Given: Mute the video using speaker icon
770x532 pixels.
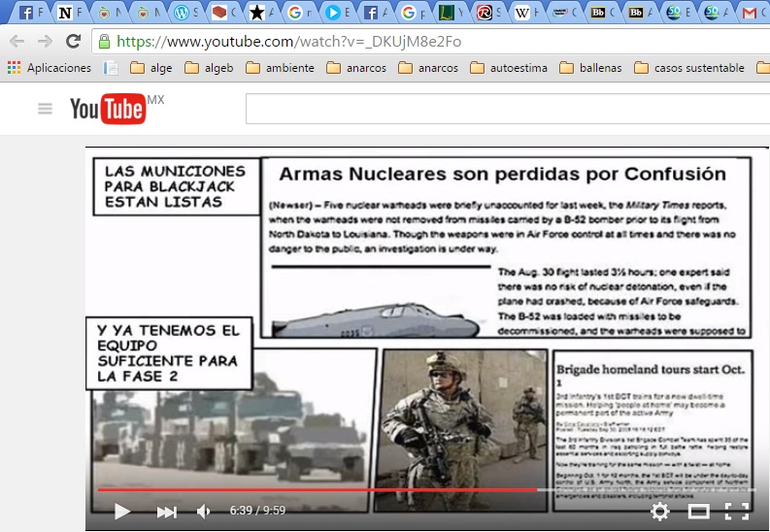Looking at the screenshot, I should 203,511.
